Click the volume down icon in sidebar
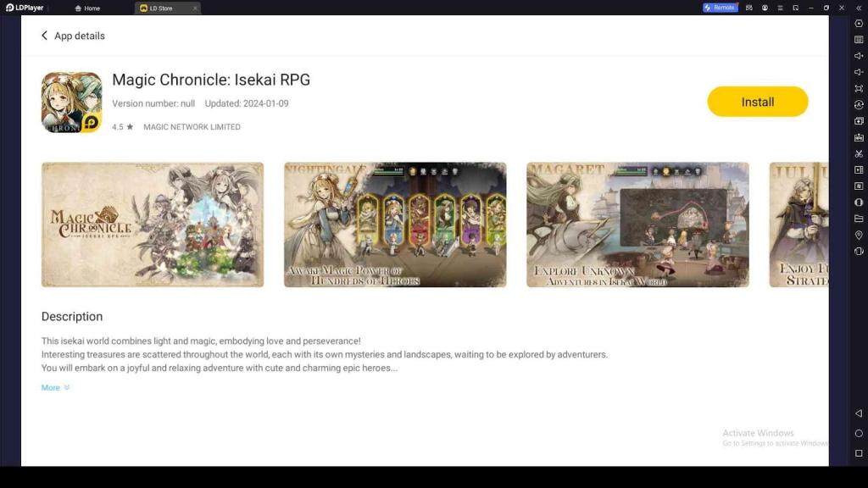This screenshot has width=868, height=488. point(859,72)
